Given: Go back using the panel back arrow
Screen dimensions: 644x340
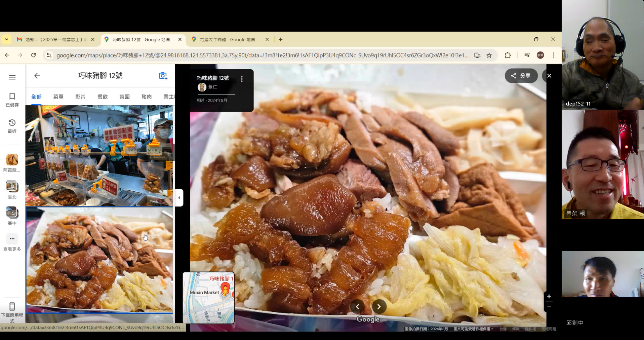Looking at the screenshot, I should [x=37, y=76].
